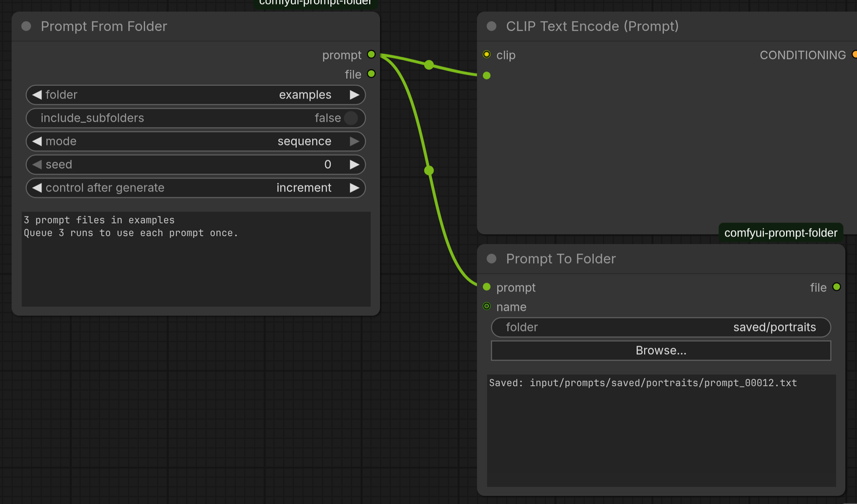Select previous control after generate option

pos(37,188)
